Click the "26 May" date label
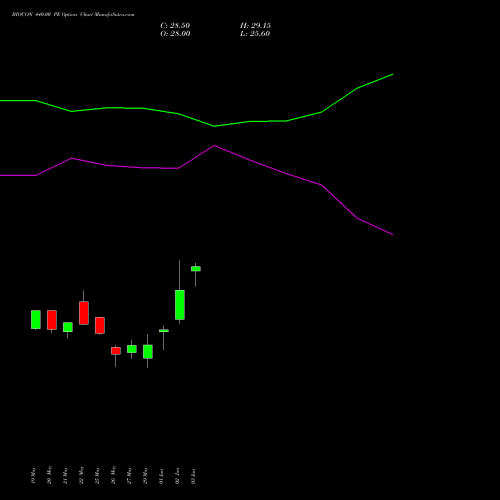 (113, 475)
